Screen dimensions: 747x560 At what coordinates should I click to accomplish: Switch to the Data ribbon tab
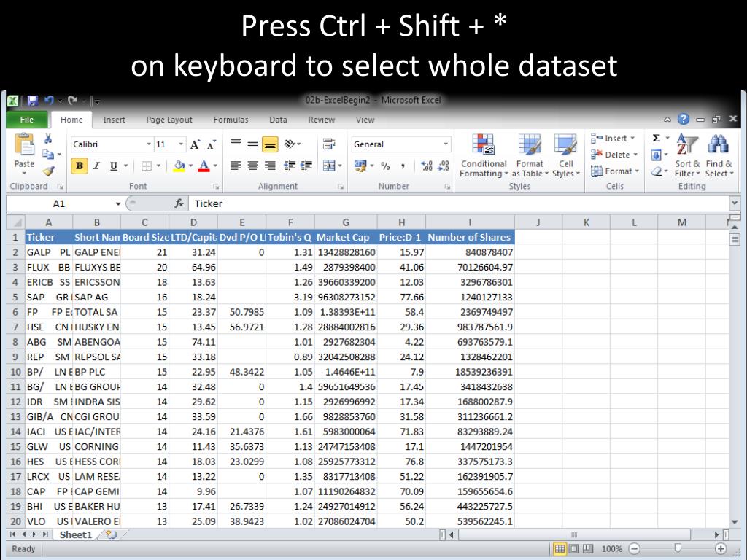(278, 120)
